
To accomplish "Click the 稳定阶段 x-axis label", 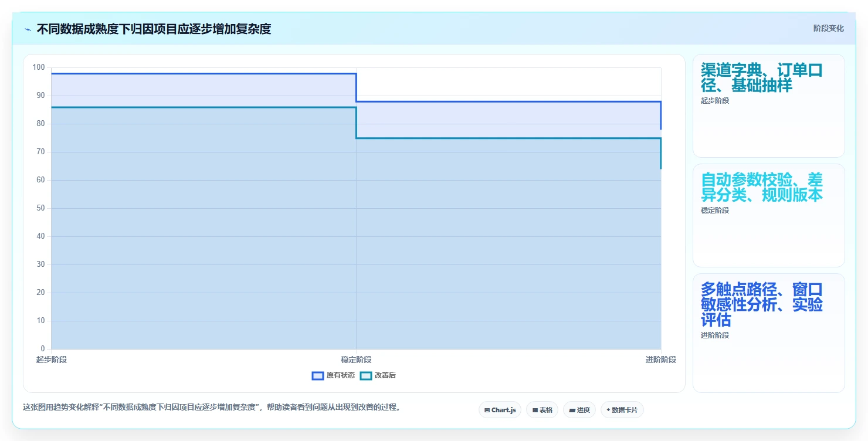I will coord(356,359).
